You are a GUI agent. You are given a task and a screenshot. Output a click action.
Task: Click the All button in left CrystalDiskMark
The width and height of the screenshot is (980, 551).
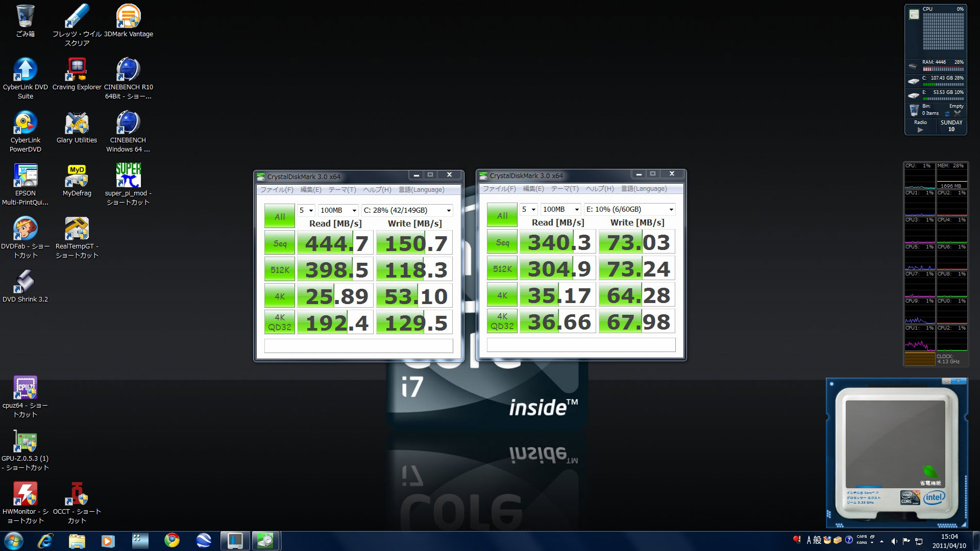pos(279,216)
